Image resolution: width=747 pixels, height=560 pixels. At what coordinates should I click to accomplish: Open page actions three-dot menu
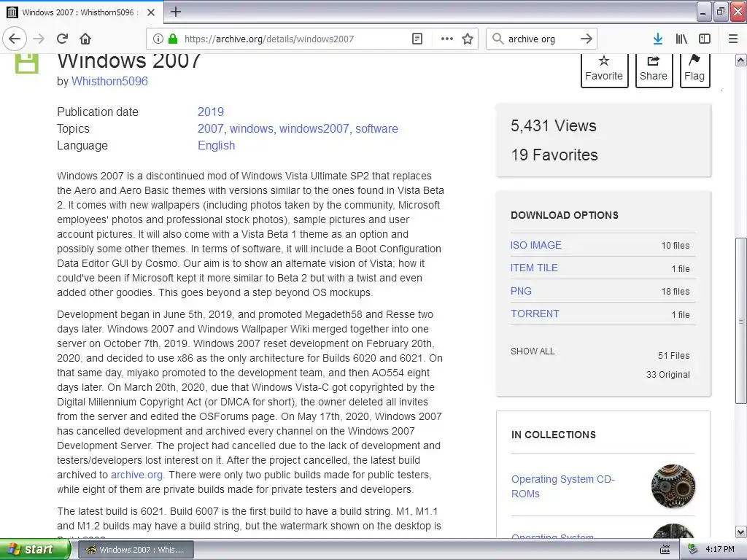tap(447, 39)
